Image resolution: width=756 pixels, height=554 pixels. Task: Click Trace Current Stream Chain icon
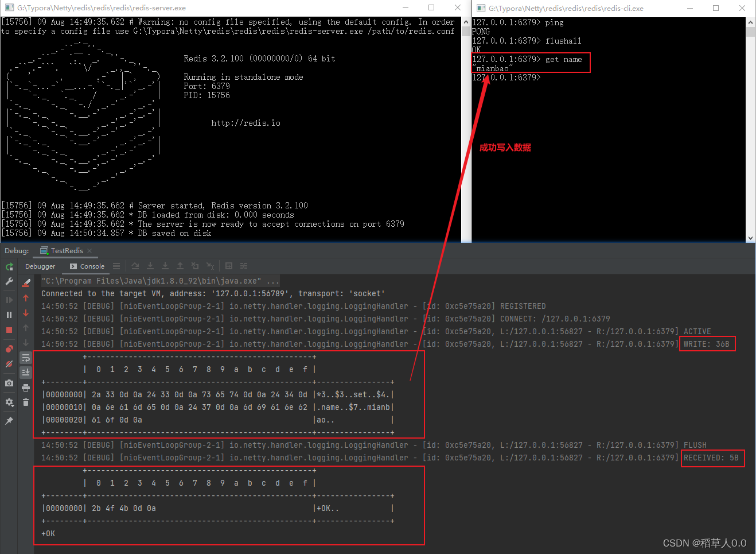[x=244, y=266]
